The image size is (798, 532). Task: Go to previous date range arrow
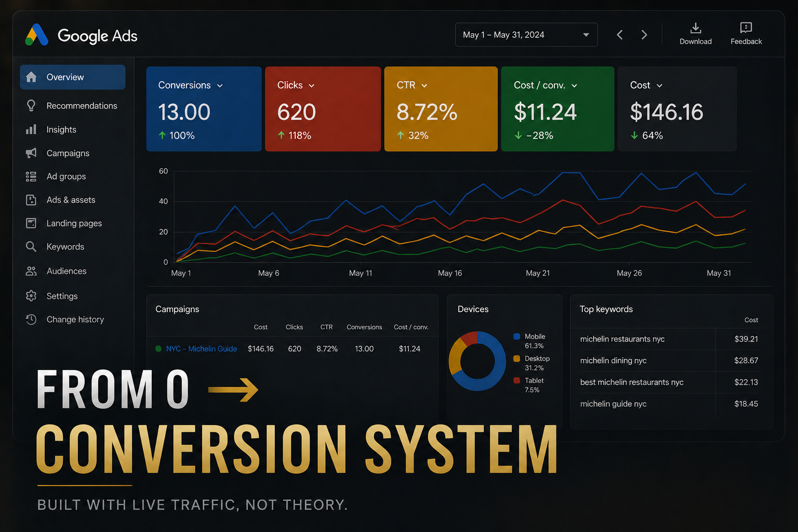(619, 35)
